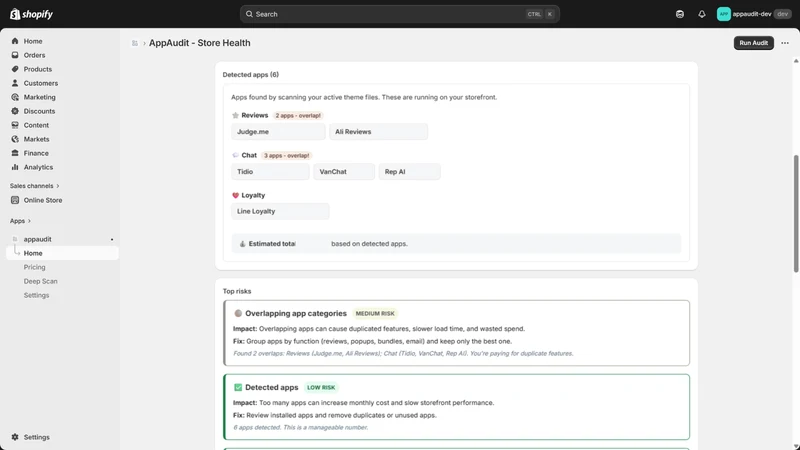Viewport: 800px width, 450px height.
Task: Click the '6 apps detected' note
Action: click(301, 428)
